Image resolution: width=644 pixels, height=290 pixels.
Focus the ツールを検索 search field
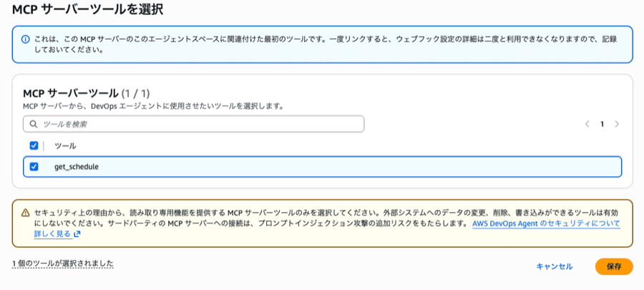pyautogui.click(x=200, y=124)
